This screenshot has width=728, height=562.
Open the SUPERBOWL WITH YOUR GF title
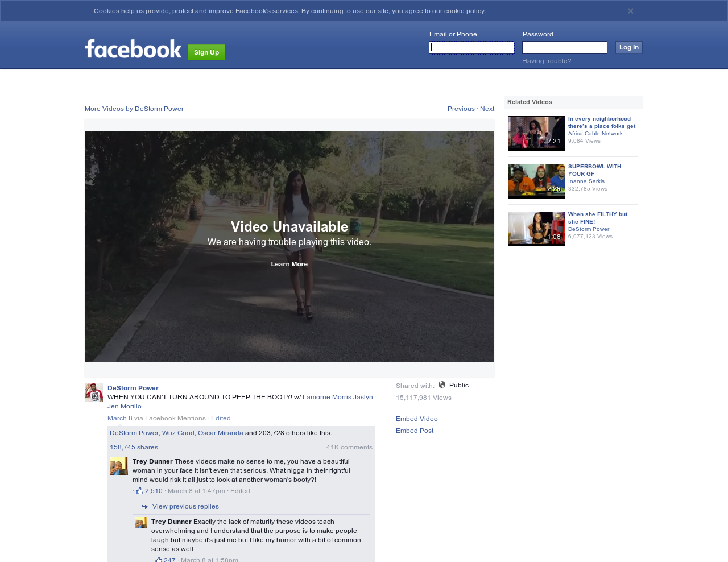(x=594, y=170)
